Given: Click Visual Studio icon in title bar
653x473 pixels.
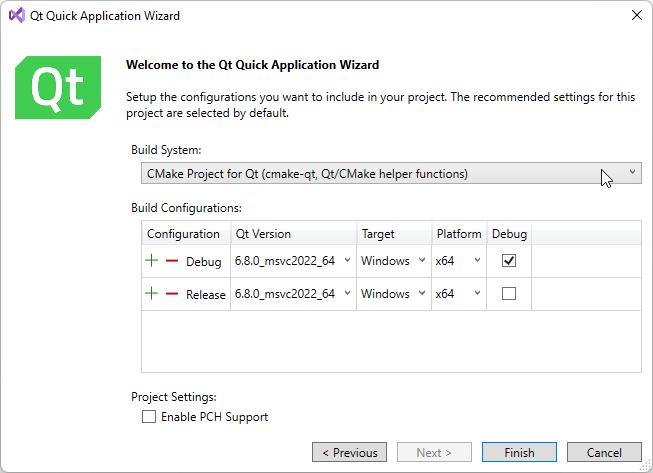Looking at the screenshot, I should [x=16, y=16].
